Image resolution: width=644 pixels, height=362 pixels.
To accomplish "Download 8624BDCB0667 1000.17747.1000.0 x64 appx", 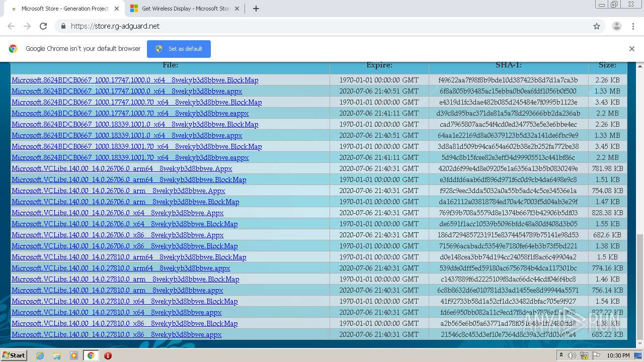I will 127,91.
